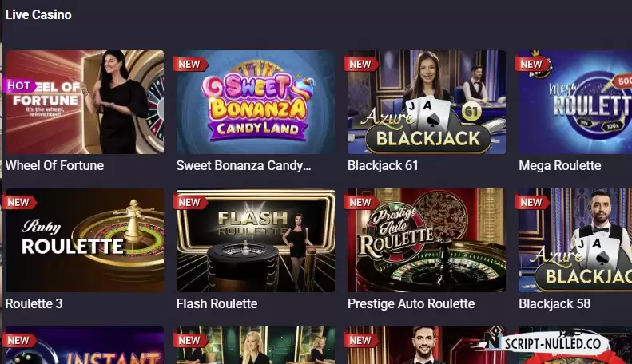Click the NEW badge on Flash Roulette

[190, 202]
